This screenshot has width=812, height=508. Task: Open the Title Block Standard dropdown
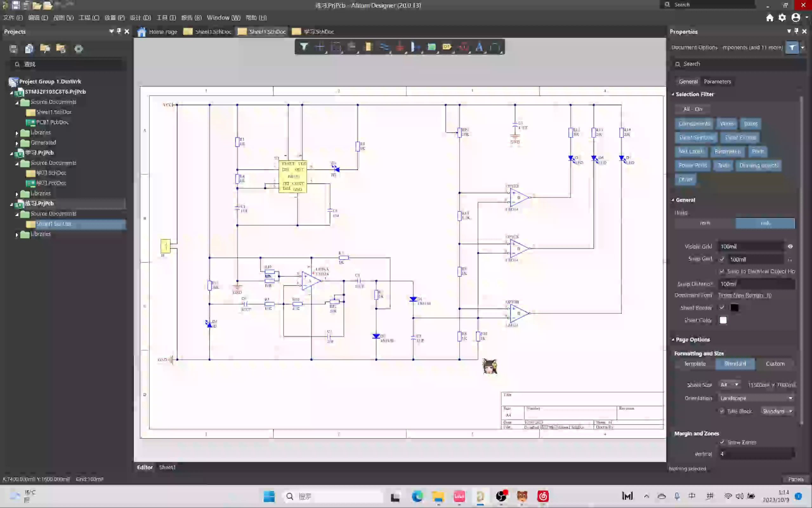click(777, 411)
